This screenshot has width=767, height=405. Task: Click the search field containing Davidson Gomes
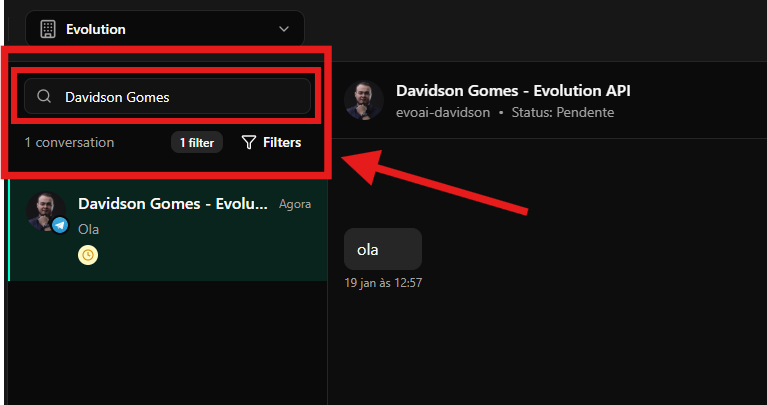pos(167,96)
